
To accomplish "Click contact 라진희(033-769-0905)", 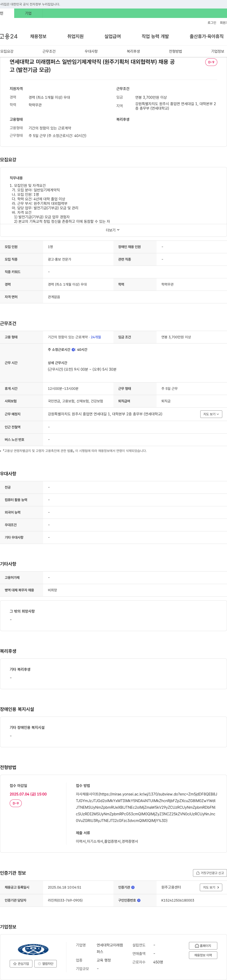I will [65, 900].
